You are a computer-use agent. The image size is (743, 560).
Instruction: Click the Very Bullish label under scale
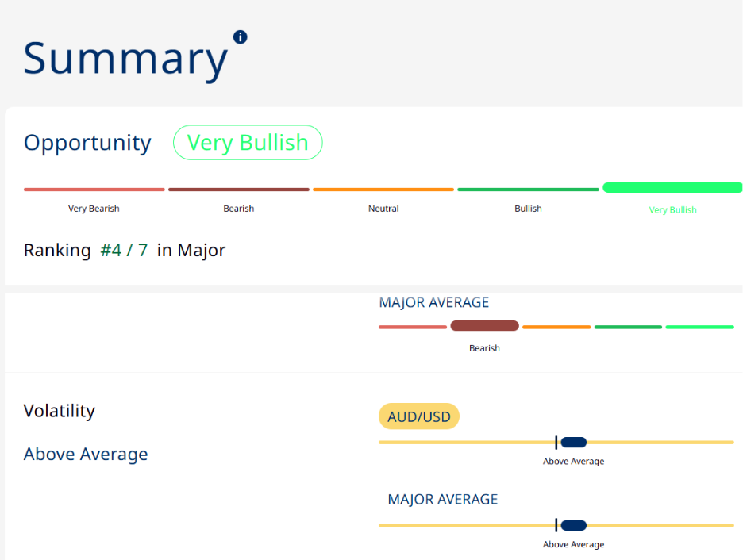(673, 209)
